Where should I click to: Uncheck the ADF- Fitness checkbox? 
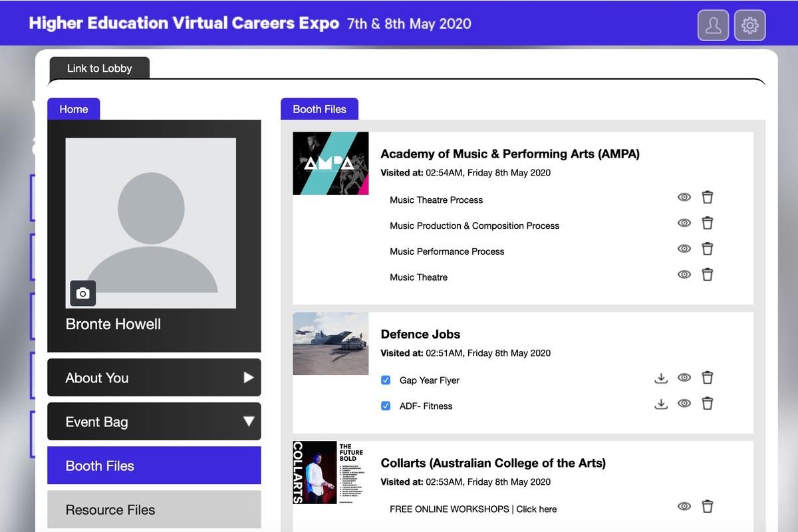pos(386,406)
